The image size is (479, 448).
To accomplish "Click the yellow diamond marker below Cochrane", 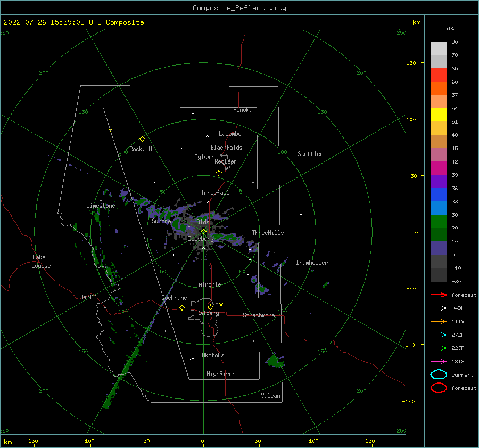I will point(182,307).
